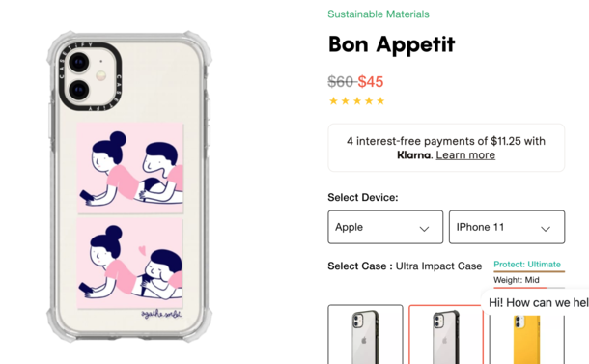Click the Klarna logo text
The image size is (589, 364).
click(413, 155)
